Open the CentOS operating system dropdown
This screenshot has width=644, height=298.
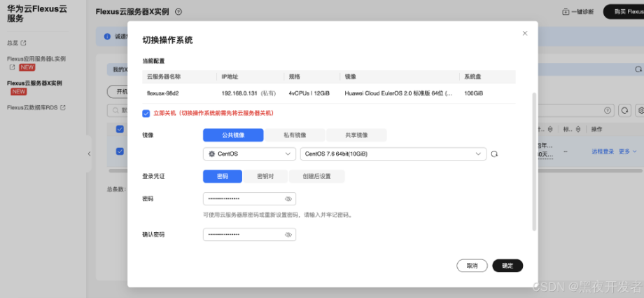(x=249, y=154)
